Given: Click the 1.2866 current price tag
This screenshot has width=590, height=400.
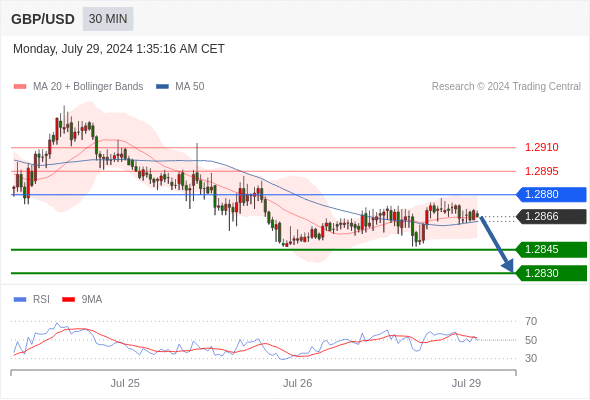Looking at the screenshot, I should click(551, 216).
